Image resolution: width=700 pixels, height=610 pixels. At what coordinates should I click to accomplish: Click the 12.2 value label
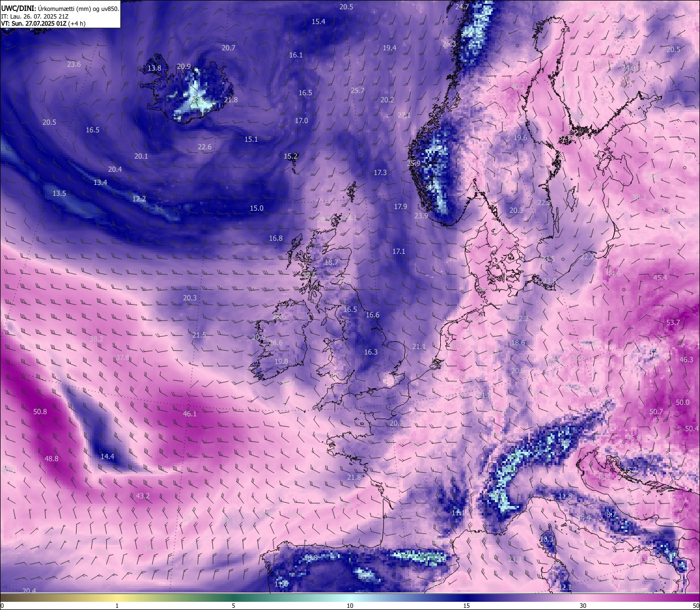pos(139,199)
